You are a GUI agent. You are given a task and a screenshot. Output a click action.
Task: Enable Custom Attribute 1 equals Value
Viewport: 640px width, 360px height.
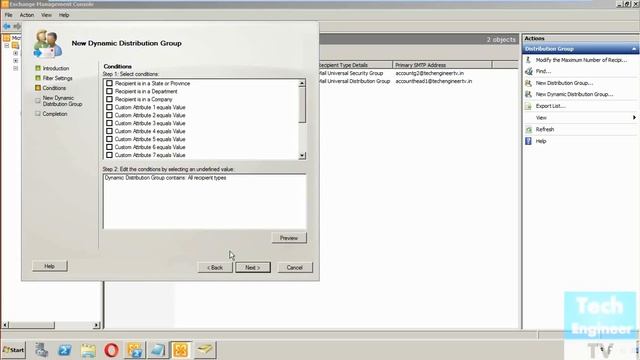click(x=109, y=107)
